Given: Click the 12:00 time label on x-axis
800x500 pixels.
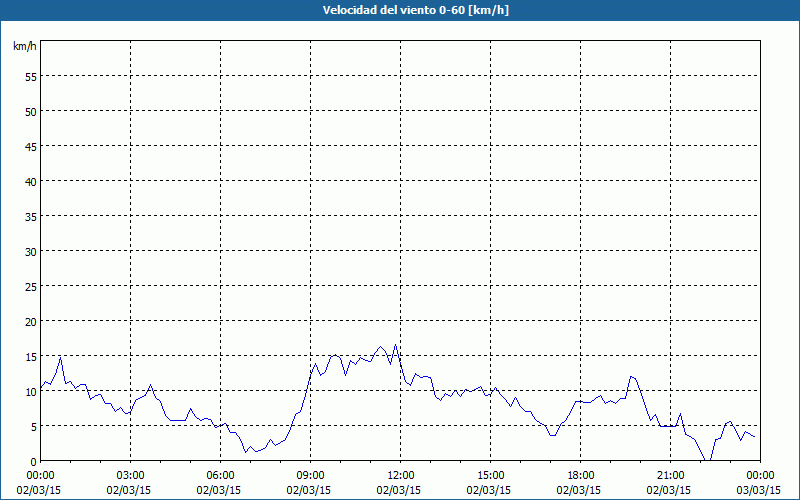Looking at the screenshot, I should tap(401, 476).
